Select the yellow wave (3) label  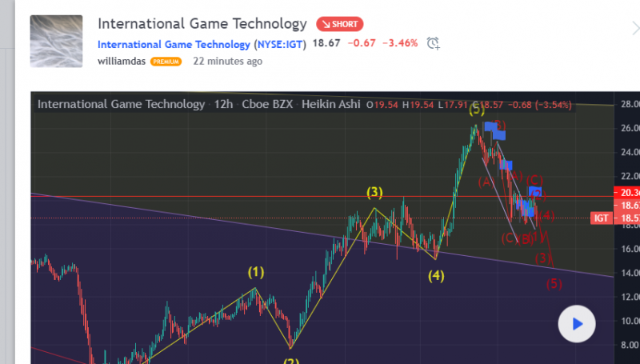374,192
